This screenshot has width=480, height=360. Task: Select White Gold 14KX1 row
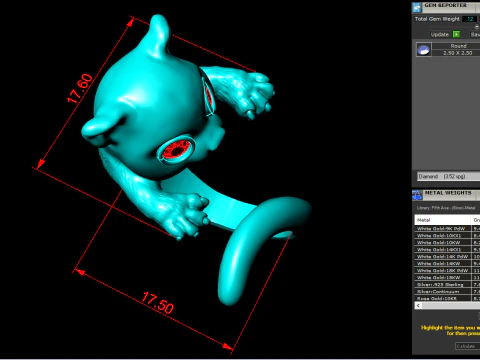[447, 250]
